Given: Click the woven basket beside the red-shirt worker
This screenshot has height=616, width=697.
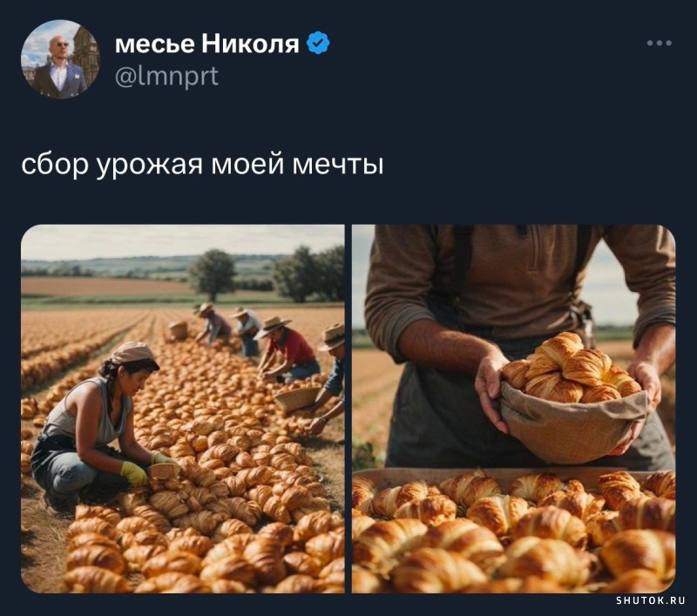Looking at the screenshot, I should point(297,399).
